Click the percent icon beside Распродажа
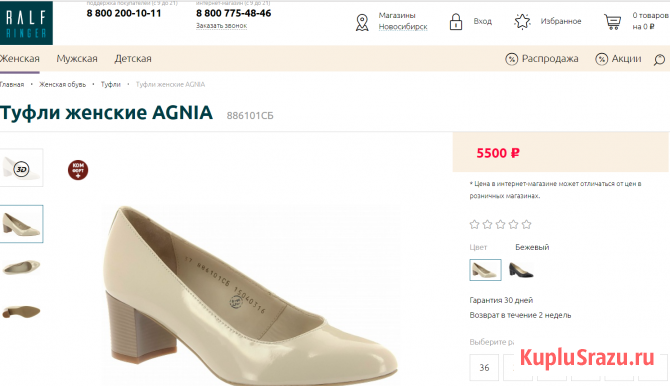The height and width of the screenshot is (386, 670). (511, 59)
